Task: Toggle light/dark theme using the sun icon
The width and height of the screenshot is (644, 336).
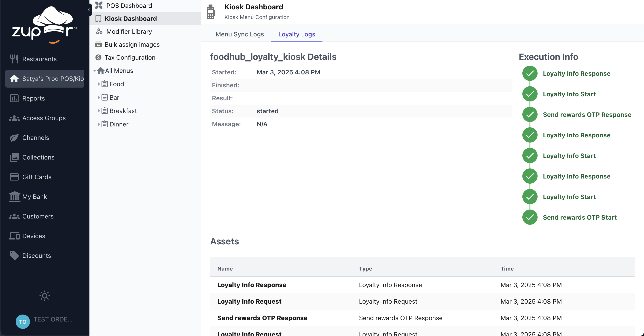Action: coord(44,296)
